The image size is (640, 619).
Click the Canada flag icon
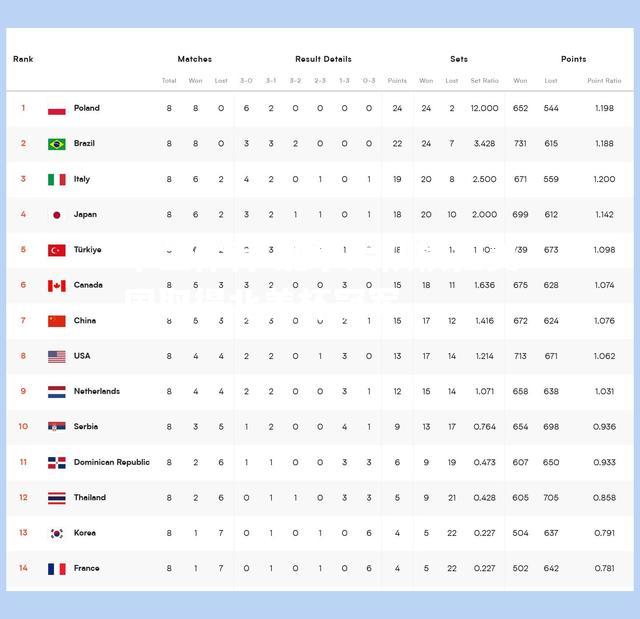tap(57, 286)
